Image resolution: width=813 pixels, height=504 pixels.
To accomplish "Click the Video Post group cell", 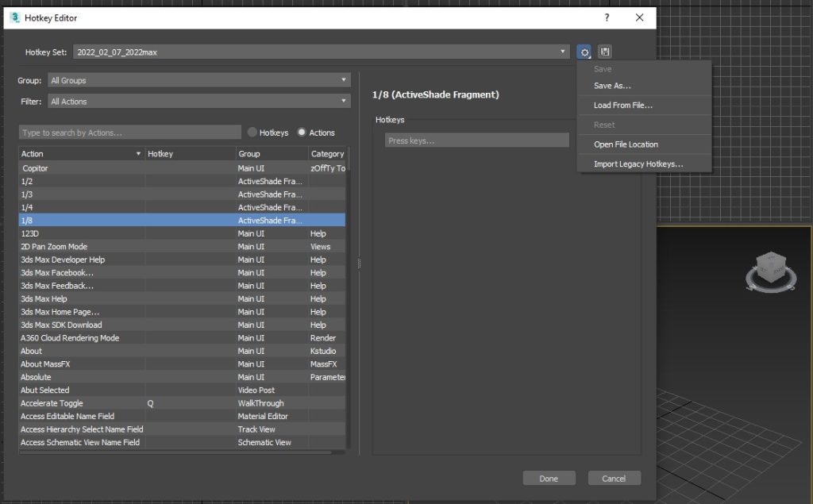I will (x=272, y=390).
